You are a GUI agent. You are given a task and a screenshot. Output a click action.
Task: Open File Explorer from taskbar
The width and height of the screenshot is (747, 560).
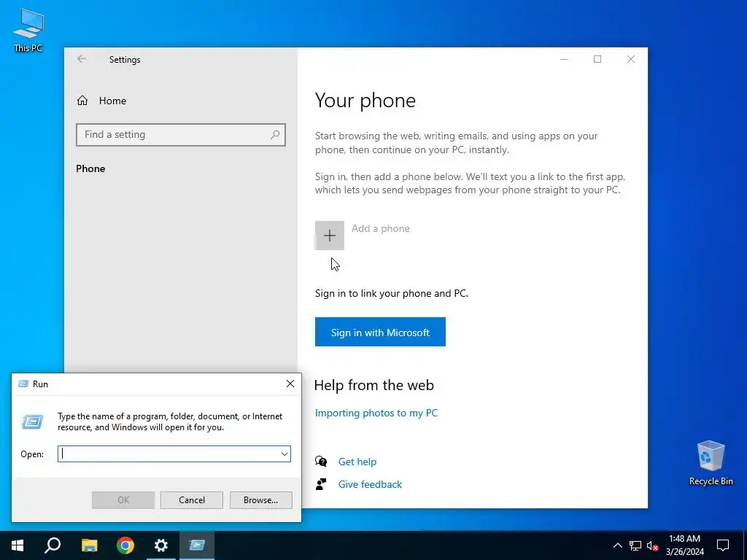[x=89, y=545]
